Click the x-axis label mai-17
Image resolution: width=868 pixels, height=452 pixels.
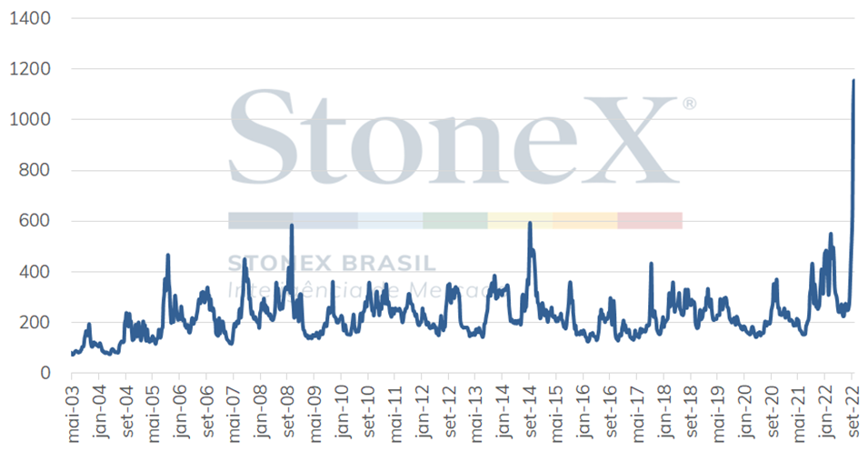[638, 414]
